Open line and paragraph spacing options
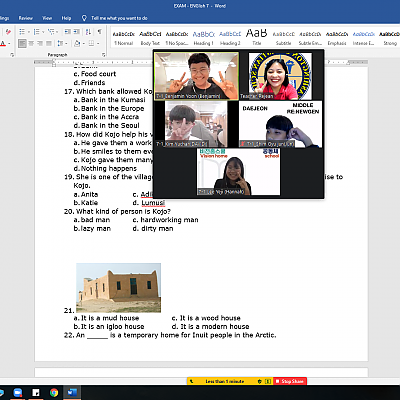The image size is (400, 400). click(61, 43)
